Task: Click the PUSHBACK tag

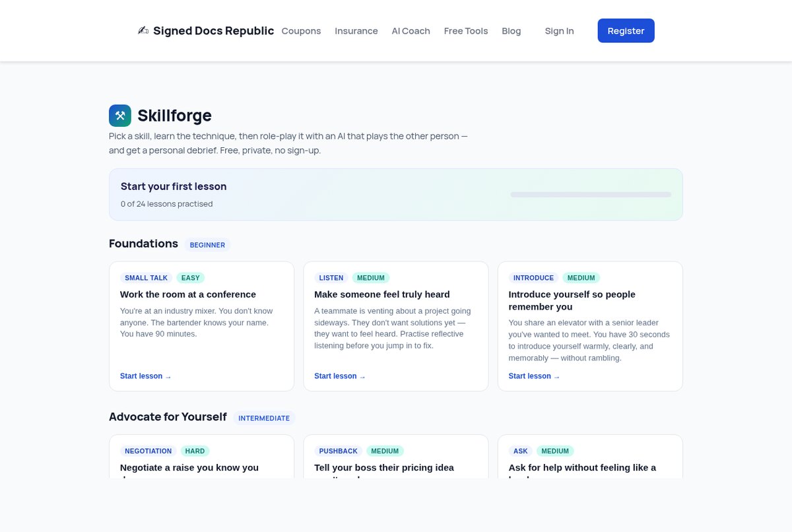Action: coord(338,451)
